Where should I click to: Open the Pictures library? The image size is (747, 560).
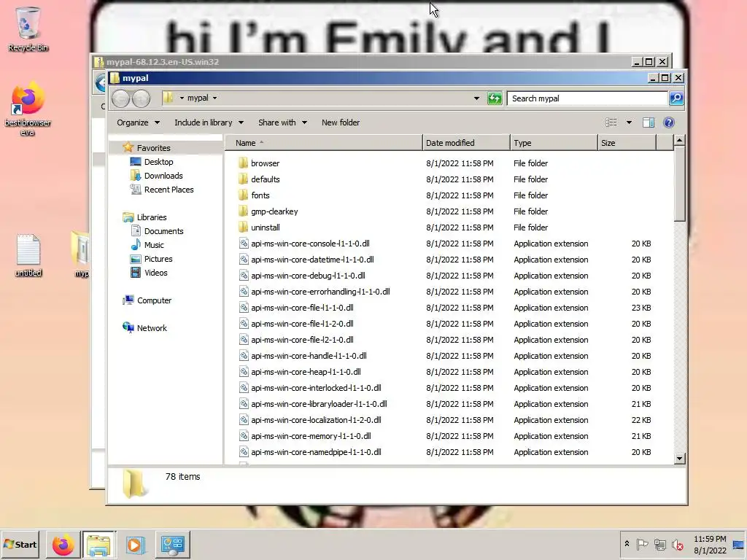click(x=158, y=259)
